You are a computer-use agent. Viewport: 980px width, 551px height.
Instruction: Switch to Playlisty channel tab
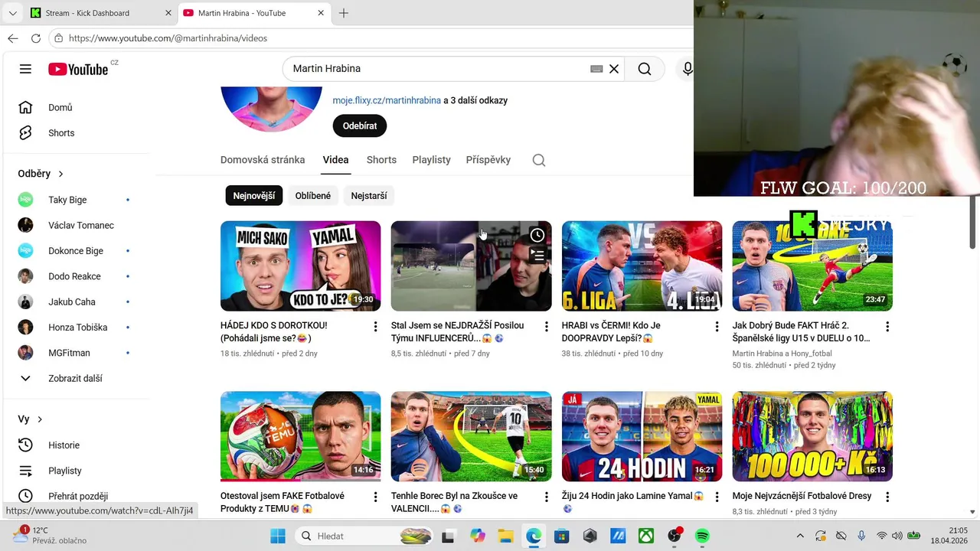(x=431, y=160)
